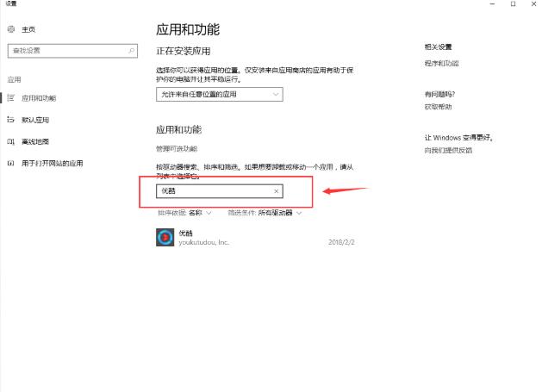Focus the app search field containing 优酷
The height and width of the screenshot is (392, 542).
[x=220, y=191]
